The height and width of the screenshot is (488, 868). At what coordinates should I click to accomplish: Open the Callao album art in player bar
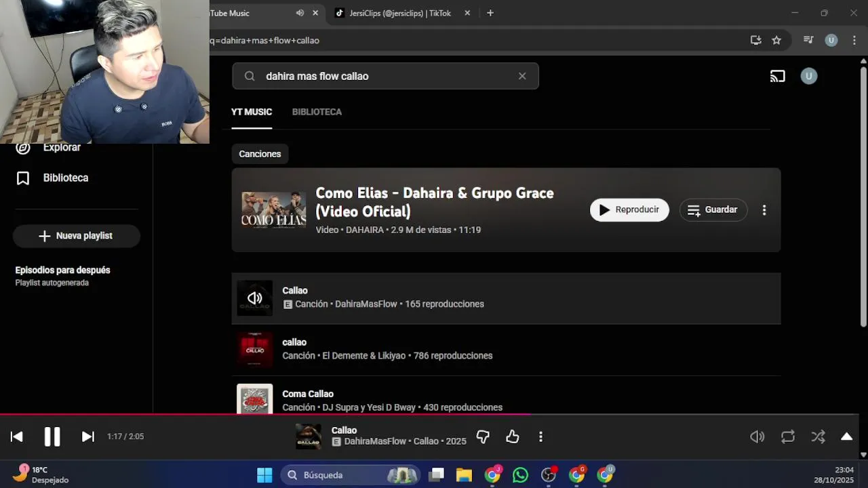coord(309,436)
